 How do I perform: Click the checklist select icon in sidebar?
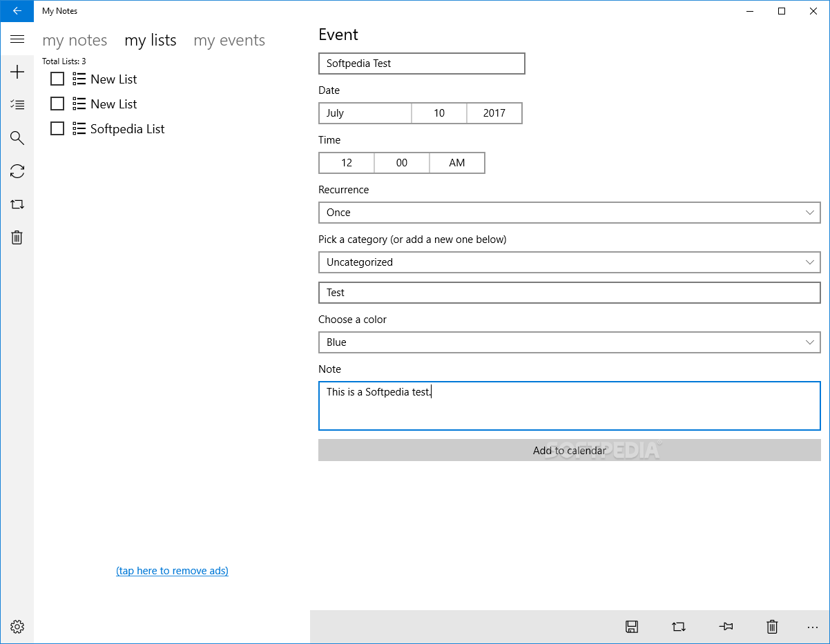tap(17, 105)
